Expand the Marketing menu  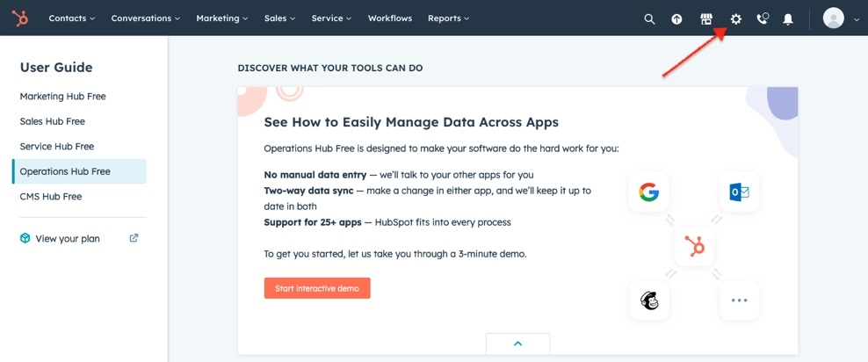[222, 18]
